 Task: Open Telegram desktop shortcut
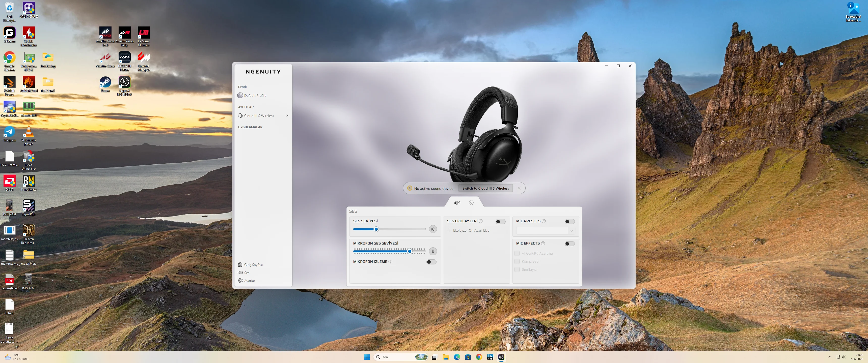(9, 134)
